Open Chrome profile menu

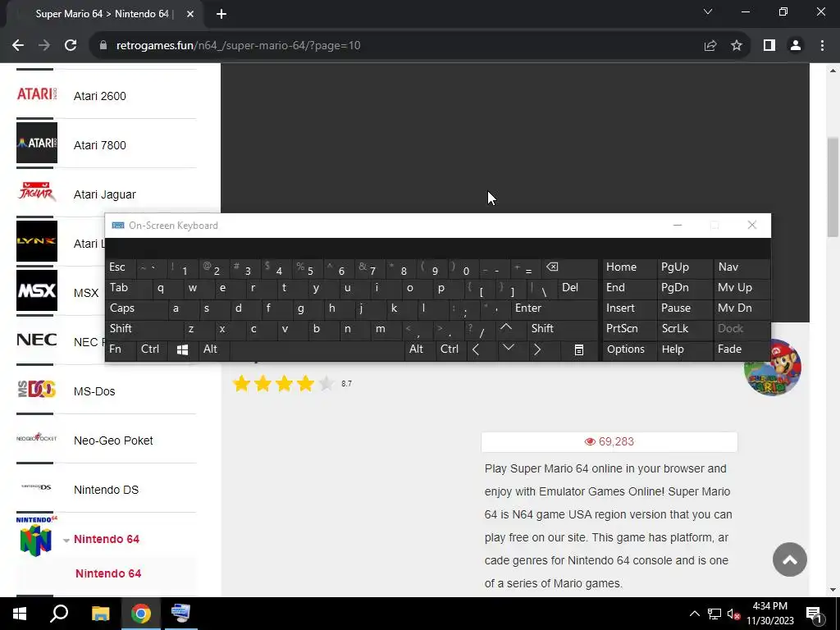[x=796, y=46]
